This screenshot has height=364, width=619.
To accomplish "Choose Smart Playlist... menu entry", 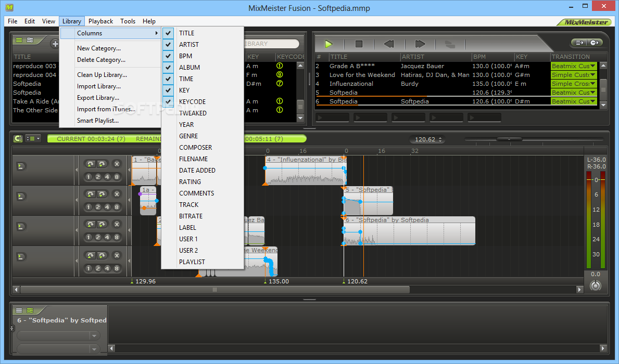I will point(110,120).
